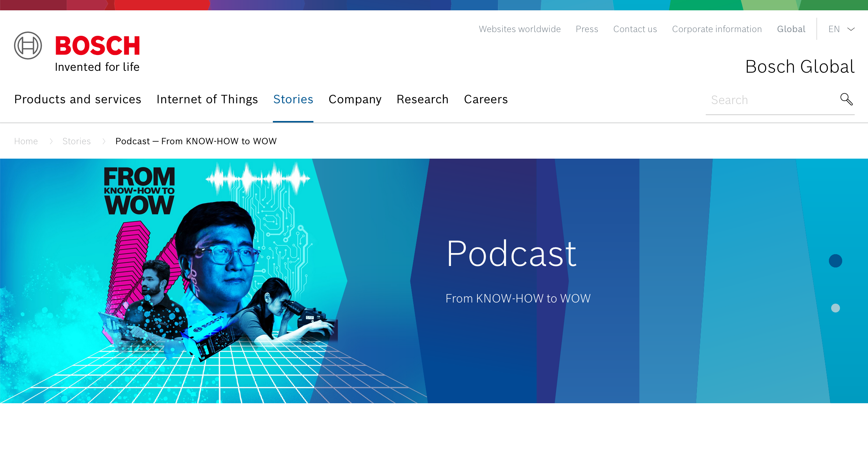The width and height of the screenshot is (868, 470).
Task: Open the Company menu item
Action: (355, 99)
